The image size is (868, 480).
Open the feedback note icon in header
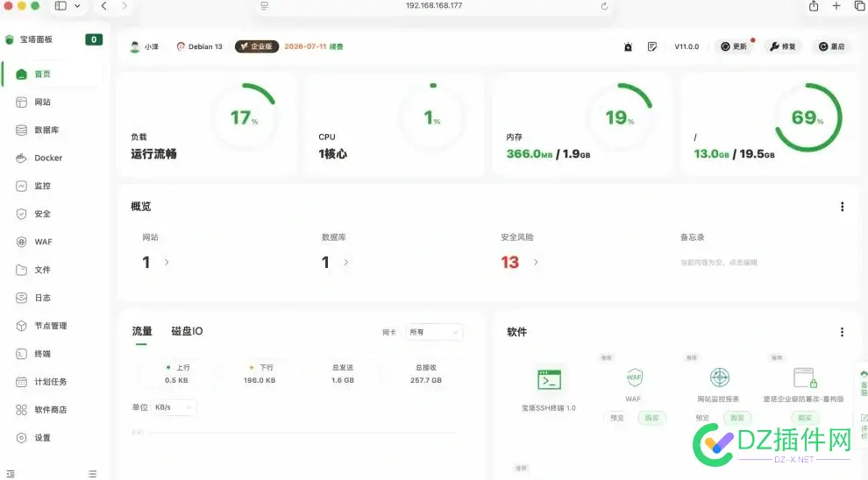click(x=652, y=47)
